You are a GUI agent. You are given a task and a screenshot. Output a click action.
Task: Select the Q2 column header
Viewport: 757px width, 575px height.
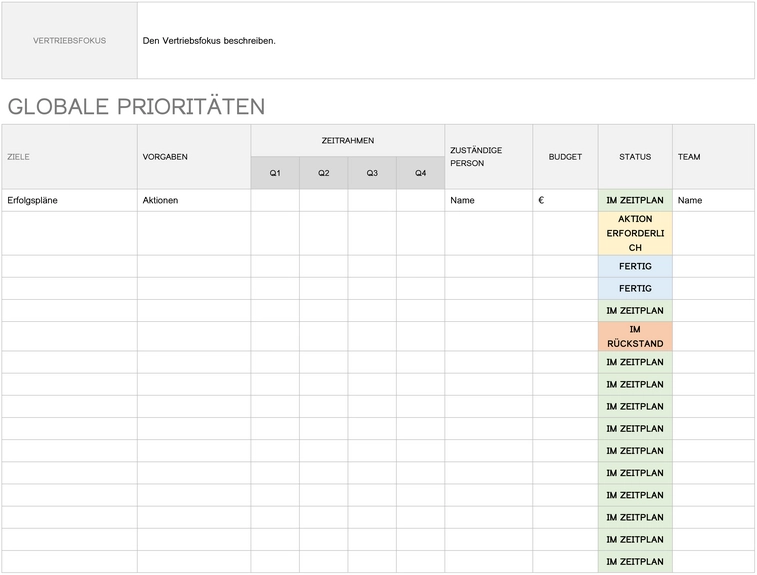(323, 173)
